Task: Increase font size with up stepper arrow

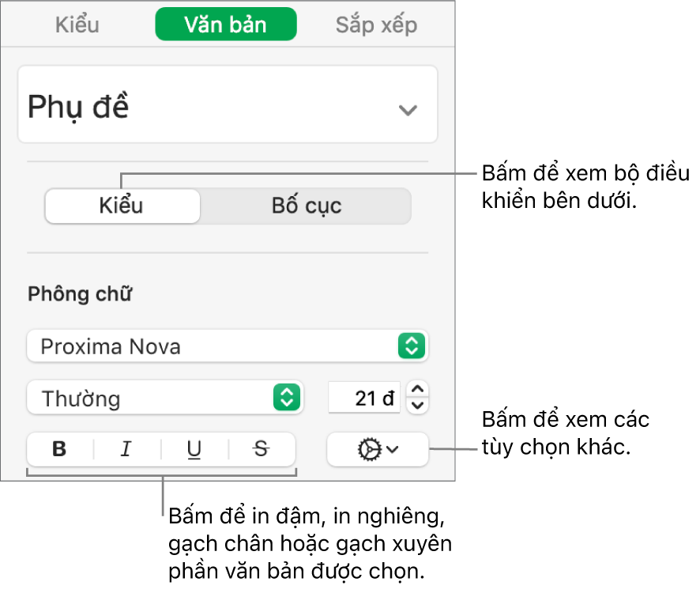Action: point(417,389)
